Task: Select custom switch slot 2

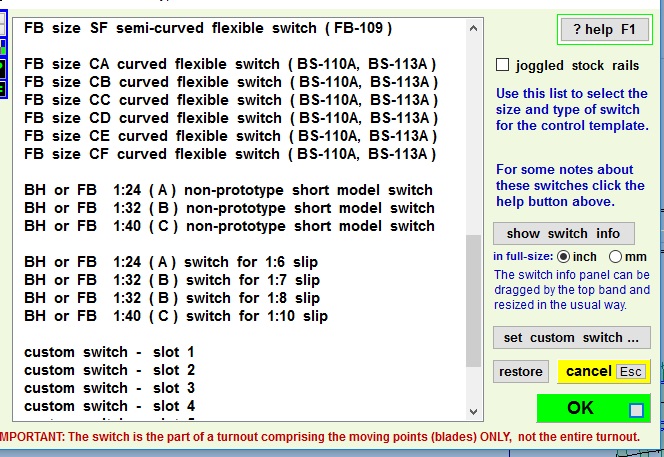Action: coord(109,370)
